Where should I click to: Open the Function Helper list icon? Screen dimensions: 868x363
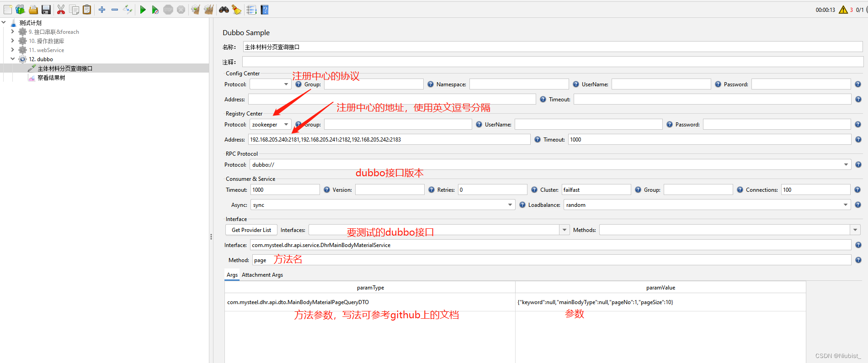pos(251,10)
